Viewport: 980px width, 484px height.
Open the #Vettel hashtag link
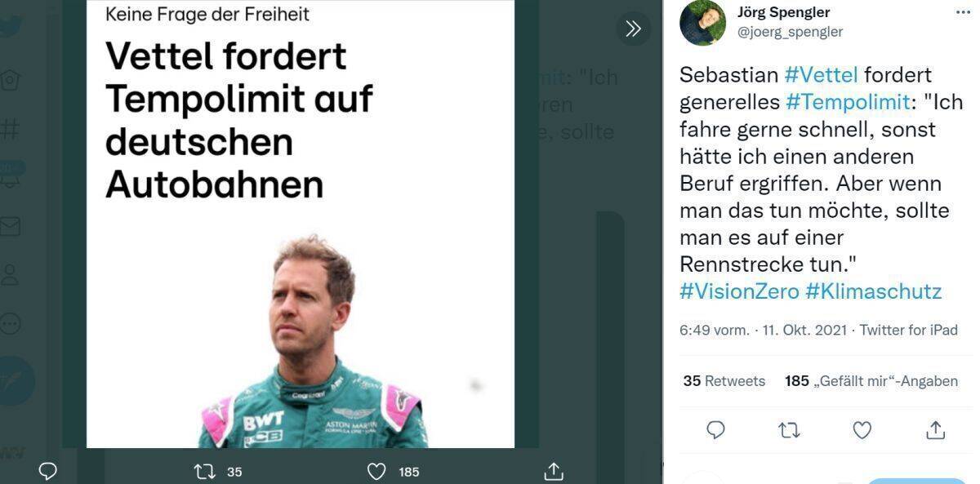click(821, 75)
